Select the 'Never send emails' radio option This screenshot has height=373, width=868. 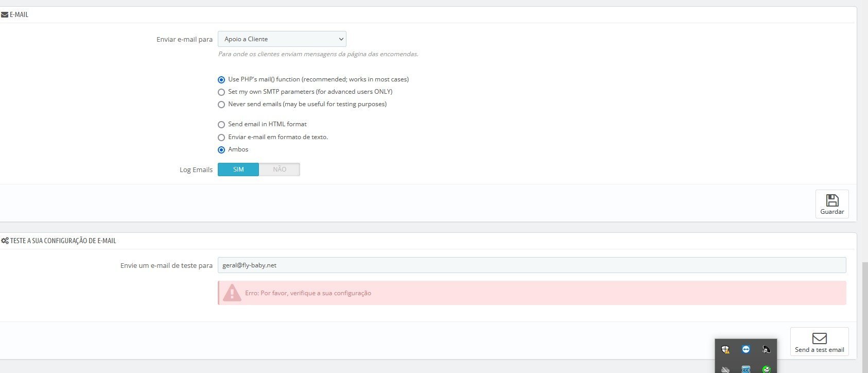click(221, 105)
